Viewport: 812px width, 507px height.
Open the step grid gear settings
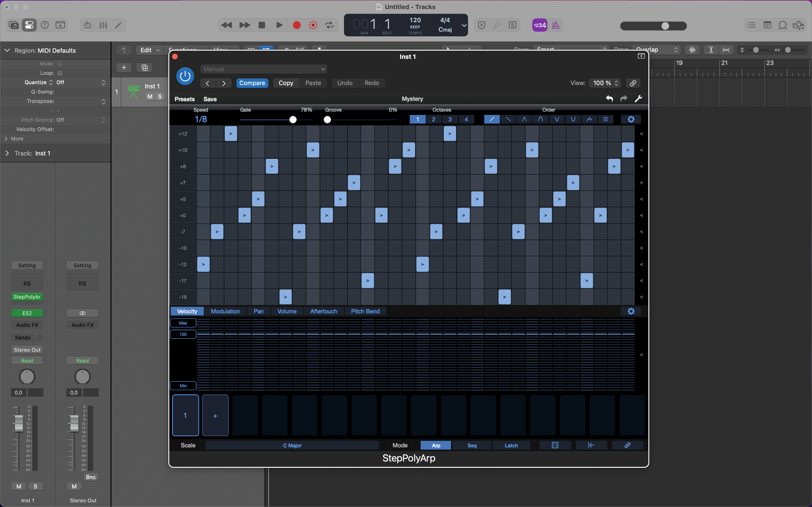click(x=631, y=119)
